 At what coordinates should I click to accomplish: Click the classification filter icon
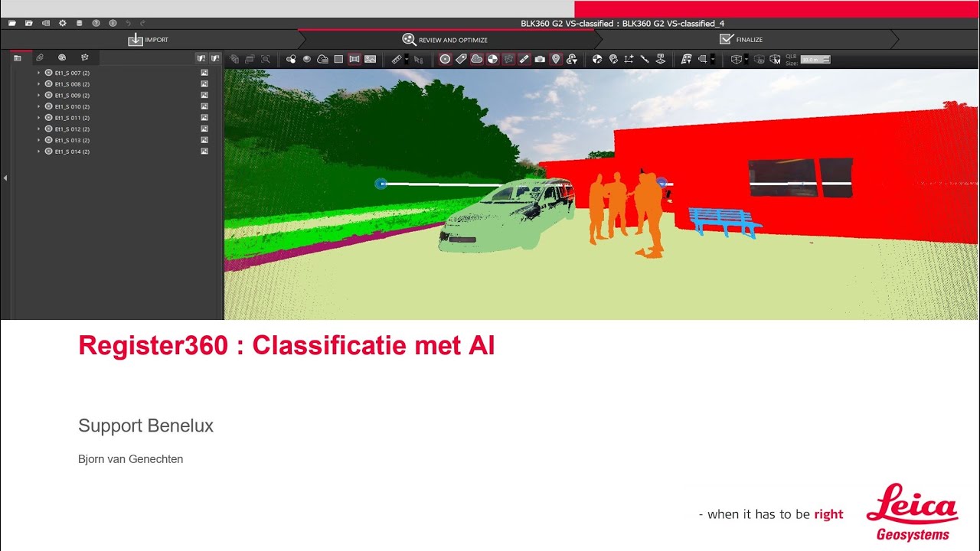click(571, 59)
